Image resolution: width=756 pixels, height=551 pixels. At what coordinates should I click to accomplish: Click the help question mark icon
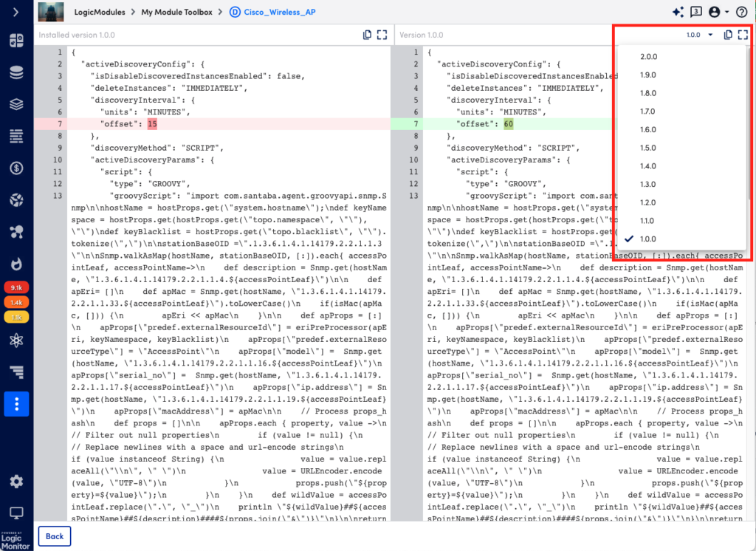click(742, 12)
